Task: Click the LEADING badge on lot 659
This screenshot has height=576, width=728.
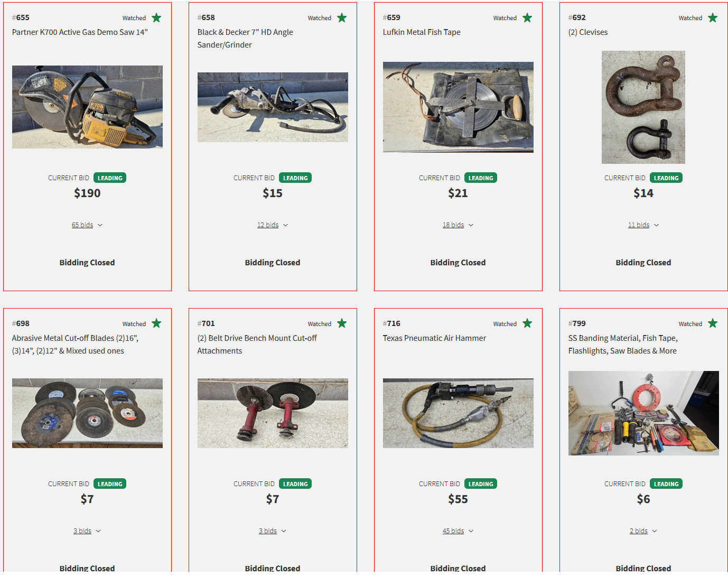Action: click(x=481, y=178)
